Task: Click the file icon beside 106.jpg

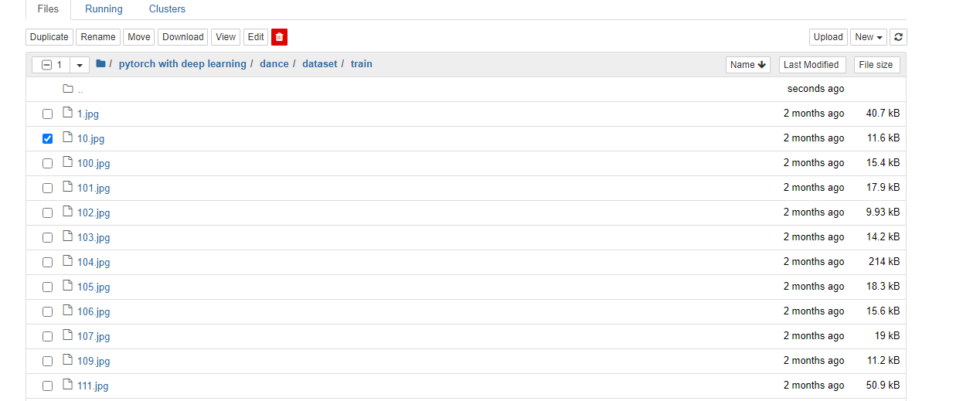Action: pyautogui.click(x=67, y=311)
